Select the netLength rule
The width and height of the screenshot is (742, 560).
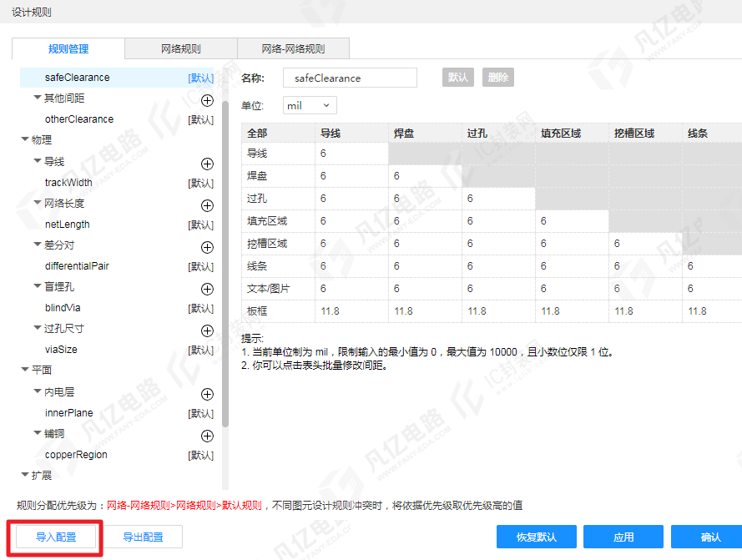point(68,225)
